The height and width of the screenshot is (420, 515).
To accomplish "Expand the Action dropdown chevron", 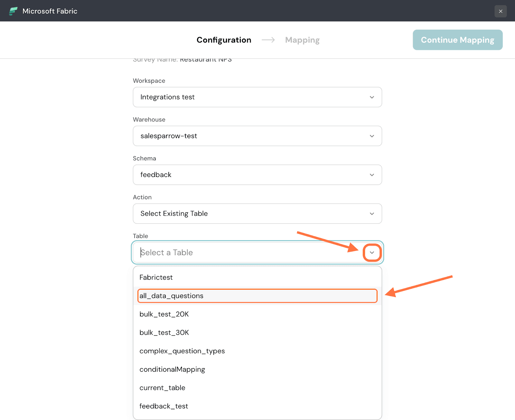I will (x=372, y=214).
